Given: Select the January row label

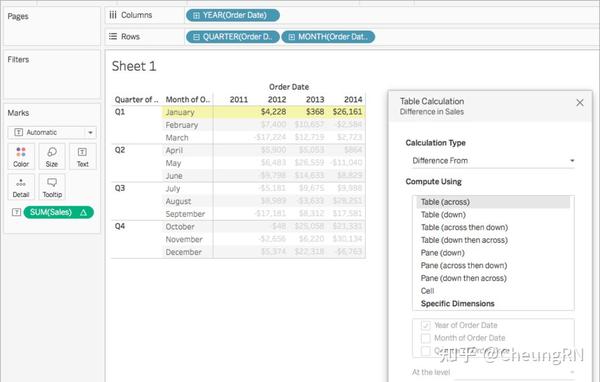Looking at the screenshot, I should tap(180, 112).
